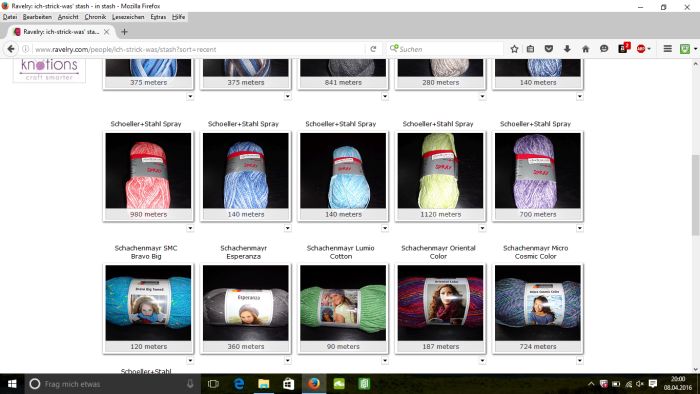Screen dimensions: 700x394
Task: Open dropdown under the 980 meters Spray yarn
Action: pos(190,228)
